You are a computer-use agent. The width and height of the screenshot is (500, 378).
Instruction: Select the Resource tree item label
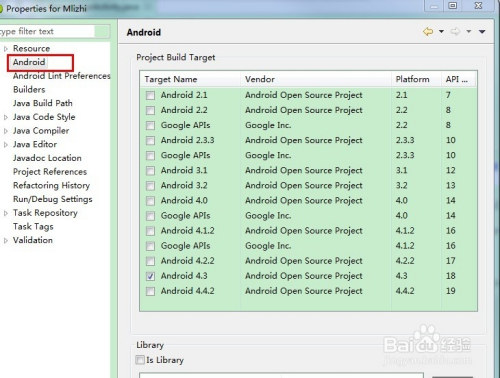point(31,49)
